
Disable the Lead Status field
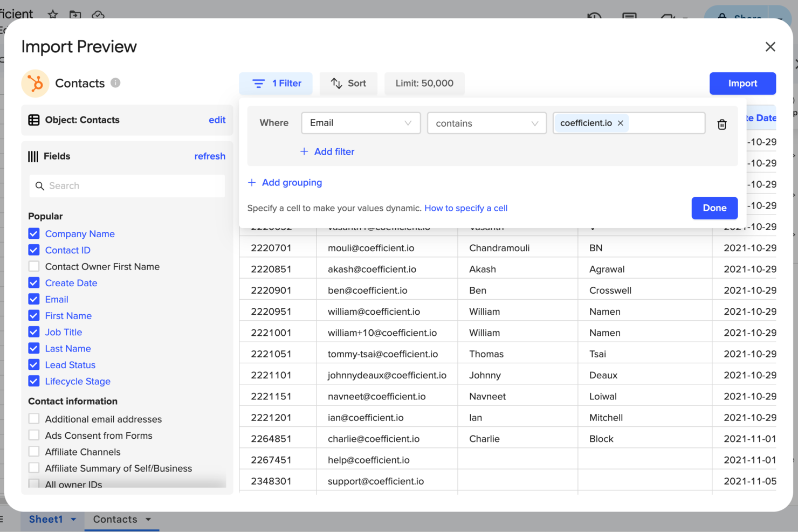pyautogui.click(x=33, y=365)
